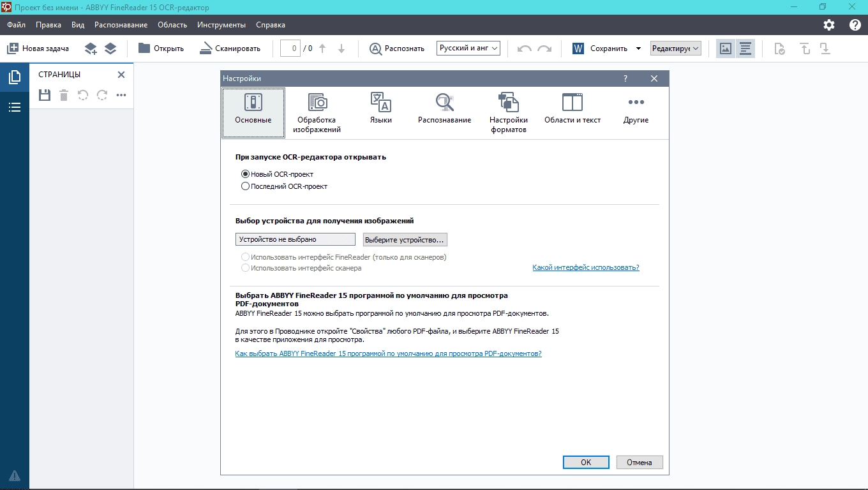This screenshot has width=868, height=490.
Task: Click the page verification icon
Action: [x=779, y=48]
